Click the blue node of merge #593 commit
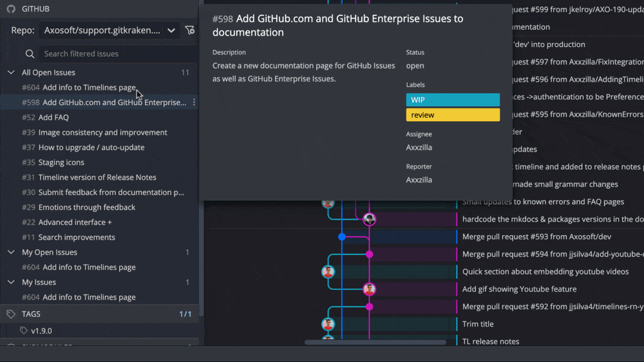 342,236
